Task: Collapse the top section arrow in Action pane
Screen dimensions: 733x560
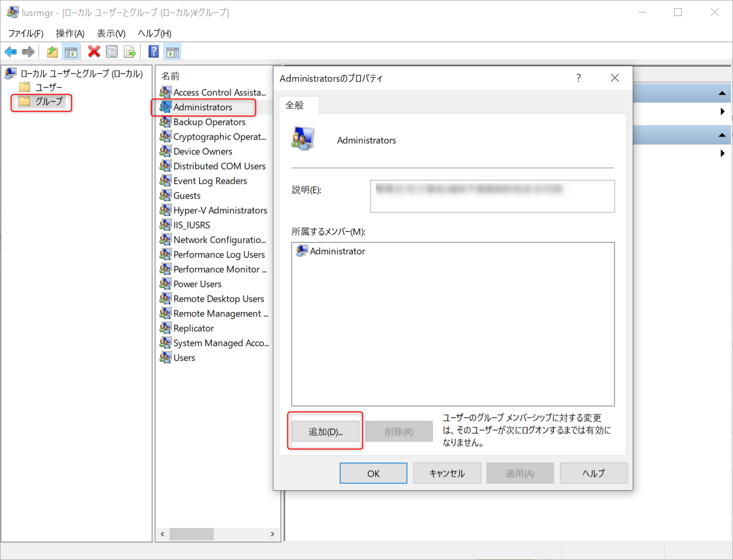Action: 722,94
